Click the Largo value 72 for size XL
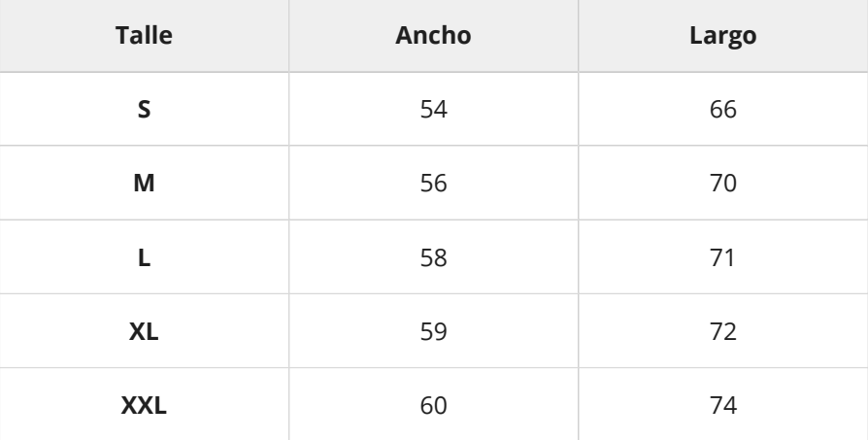868x440 pixels. pyautogui.click(x=723, y=331)
